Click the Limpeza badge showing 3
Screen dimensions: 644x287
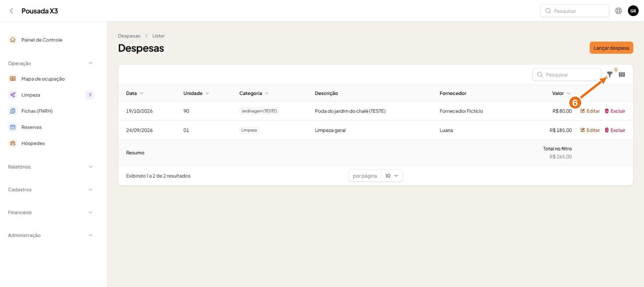[x=90, y=95]
